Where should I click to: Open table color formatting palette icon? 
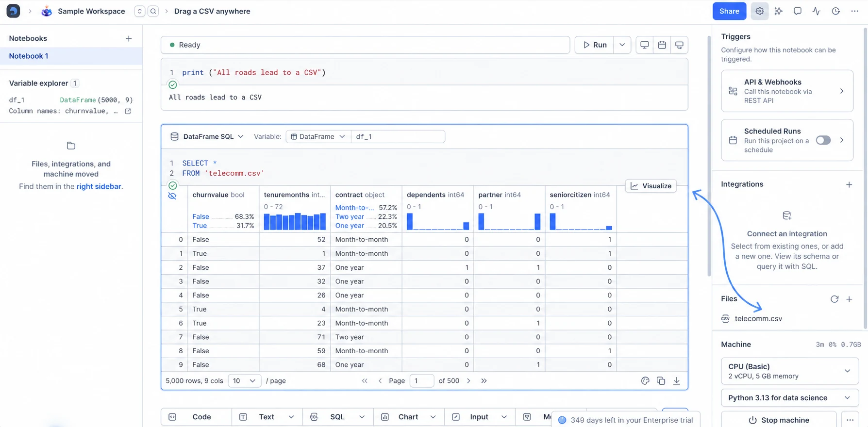(645, 381)
